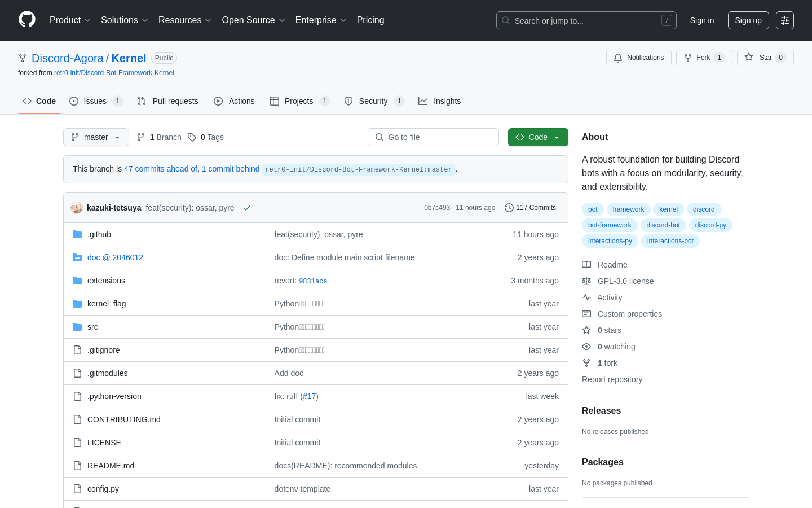Open the config.py file
The width and height of the screenshot is (812, 508).
tap(103, 489)
